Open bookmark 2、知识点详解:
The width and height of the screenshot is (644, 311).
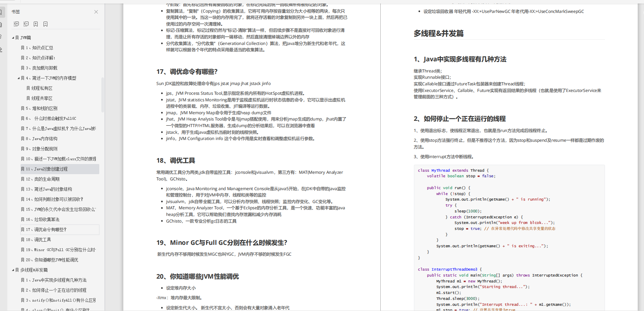click(x=40, y=58)
